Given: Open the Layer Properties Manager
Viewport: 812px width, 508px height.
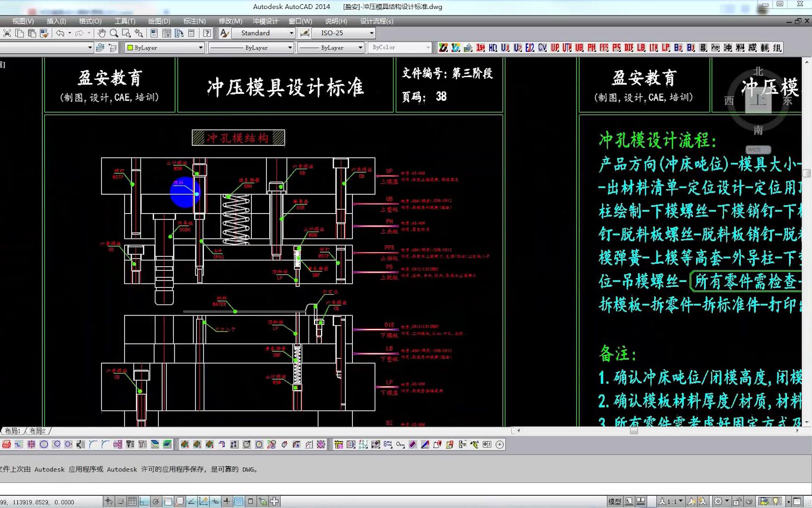Looking at the screenshot, I should click(100, 47).
